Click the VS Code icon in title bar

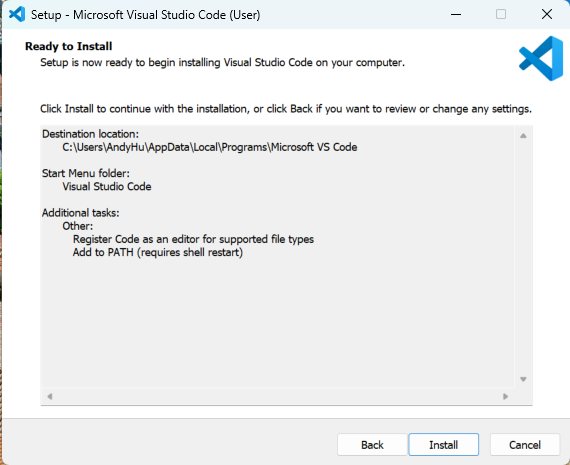point(17,15)
